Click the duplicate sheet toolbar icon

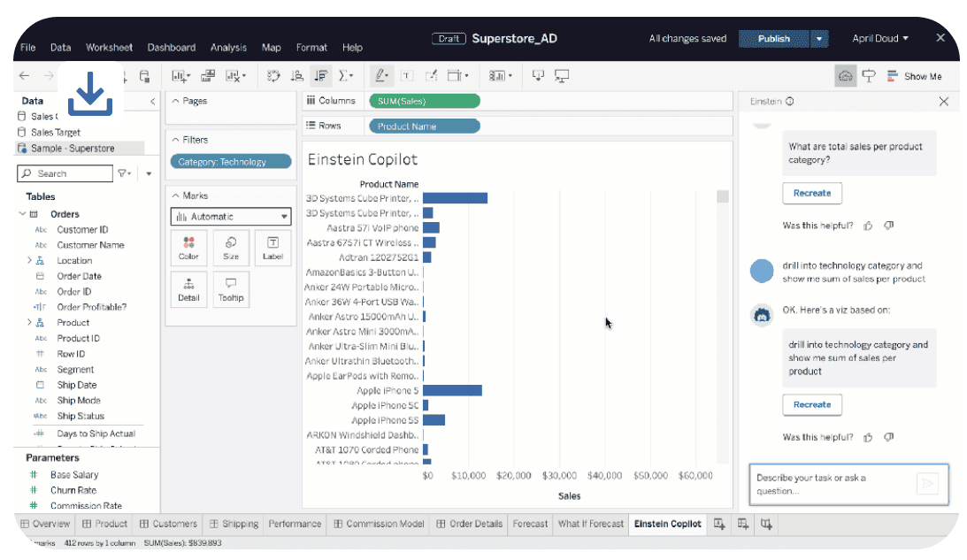point(208,76)
